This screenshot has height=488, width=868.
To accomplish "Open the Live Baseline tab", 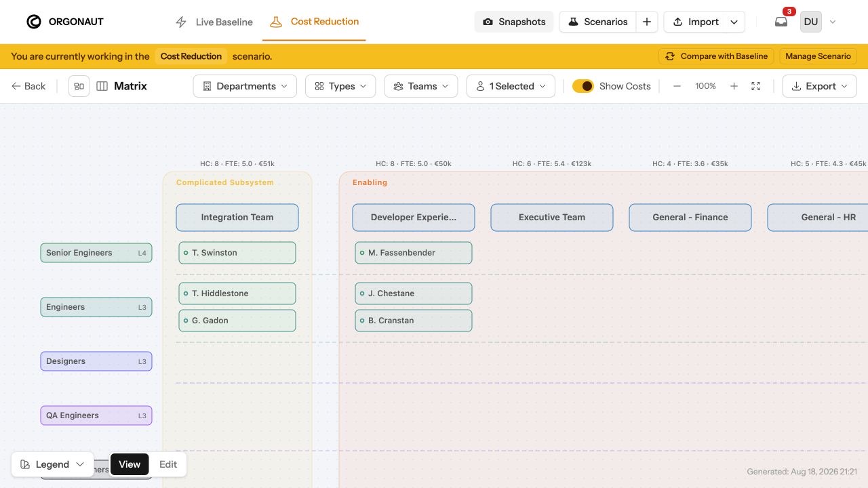I will pos(214,22).
